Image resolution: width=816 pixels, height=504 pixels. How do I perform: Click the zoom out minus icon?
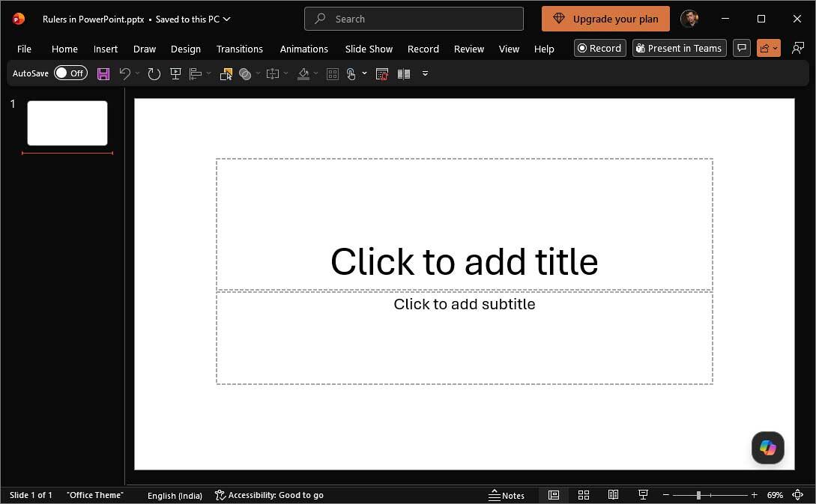[x=665, y=495]
